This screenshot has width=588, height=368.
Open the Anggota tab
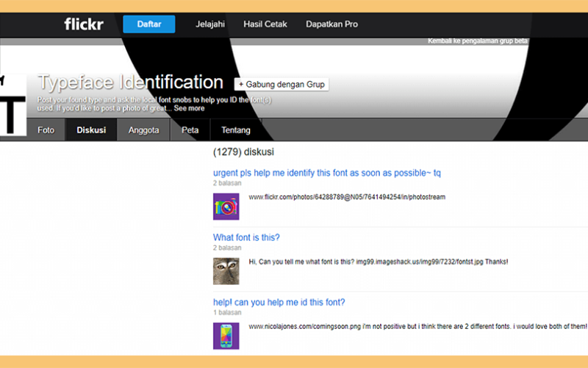pos(143,130)
